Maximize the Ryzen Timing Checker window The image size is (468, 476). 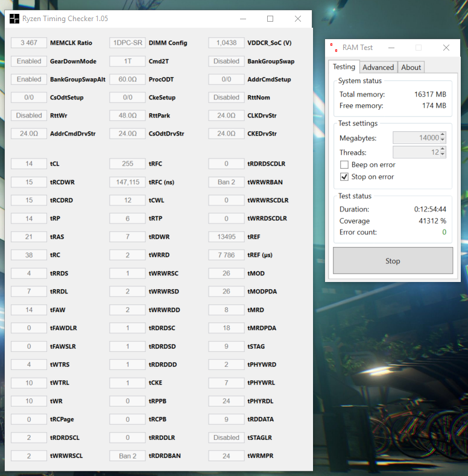click(x=270, y=19)
